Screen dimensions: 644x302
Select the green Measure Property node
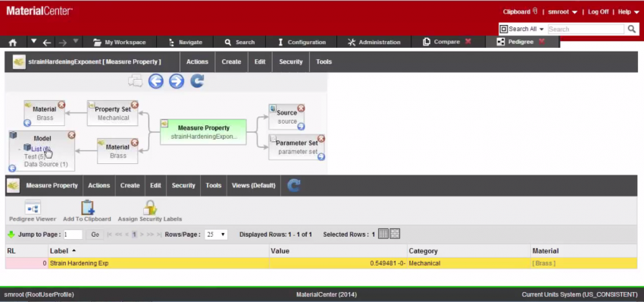pos(203,132)
